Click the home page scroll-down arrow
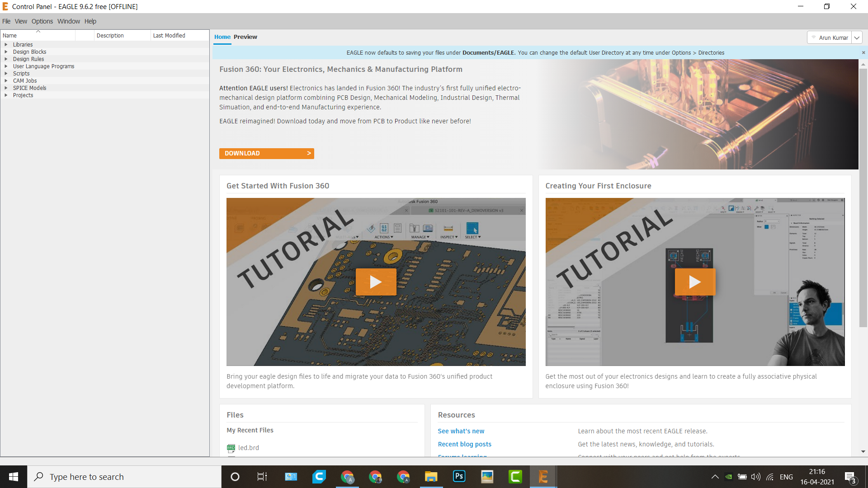868x488 pixels. (x=863, y=451)
